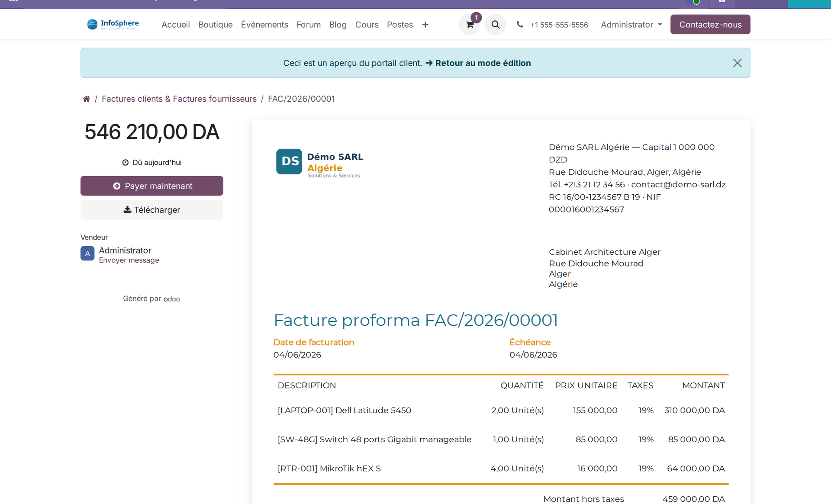Click the Switch 48 ports Gigabit line
Screen dimensions: 831x504
(374, 440)
